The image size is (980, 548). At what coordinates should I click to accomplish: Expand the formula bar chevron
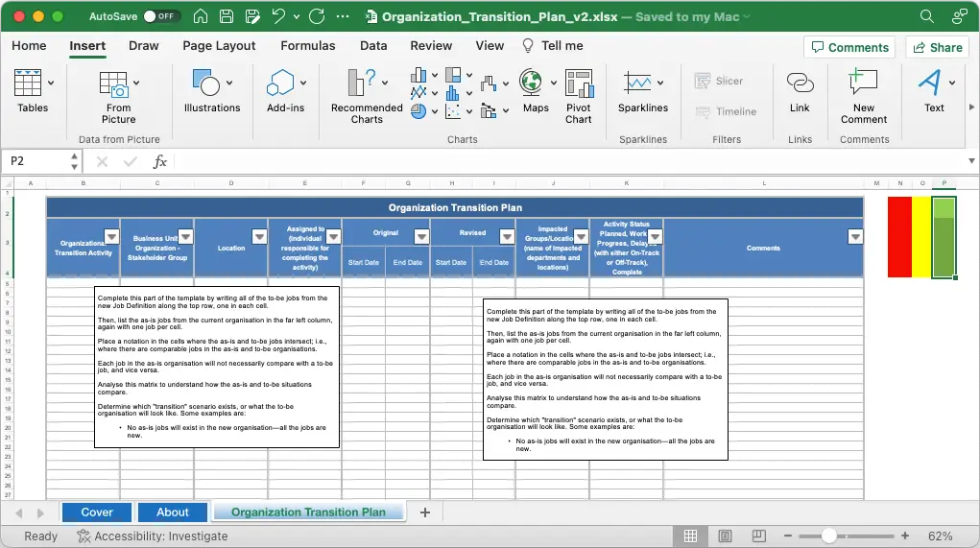pos(971,161)
